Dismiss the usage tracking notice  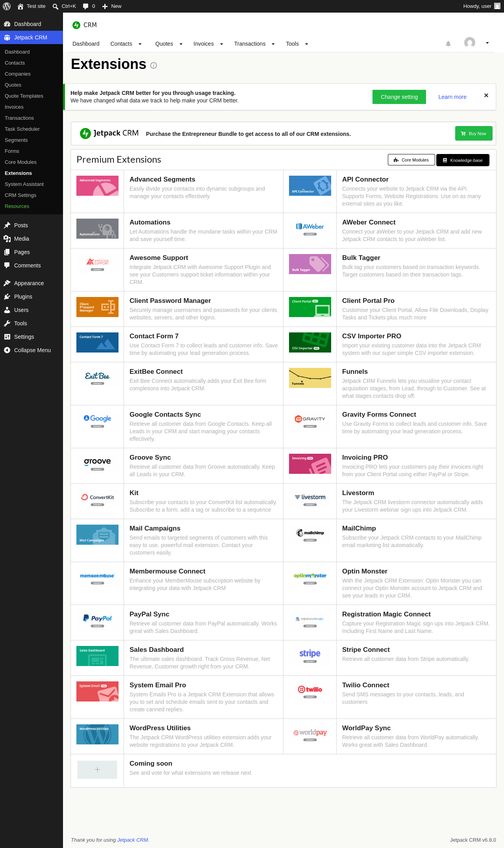pos(486,95)
